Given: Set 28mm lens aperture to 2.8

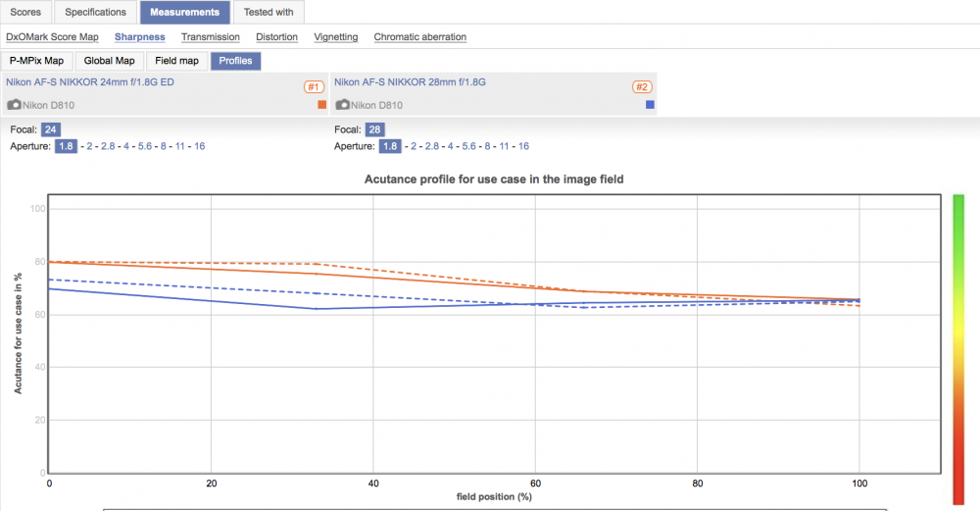Looking at the screenshot, I should click(x=432, y=146).
